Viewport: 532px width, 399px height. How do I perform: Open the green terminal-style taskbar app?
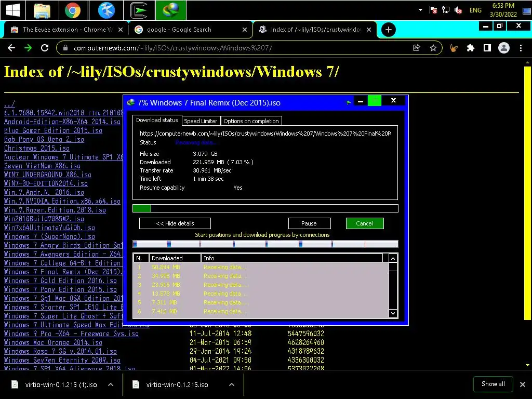pos(139,10)
